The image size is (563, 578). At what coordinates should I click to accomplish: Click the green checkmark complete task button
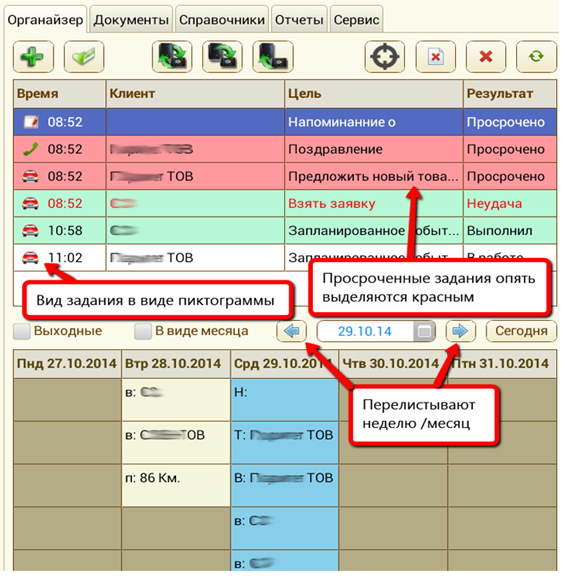pos(84,57)
